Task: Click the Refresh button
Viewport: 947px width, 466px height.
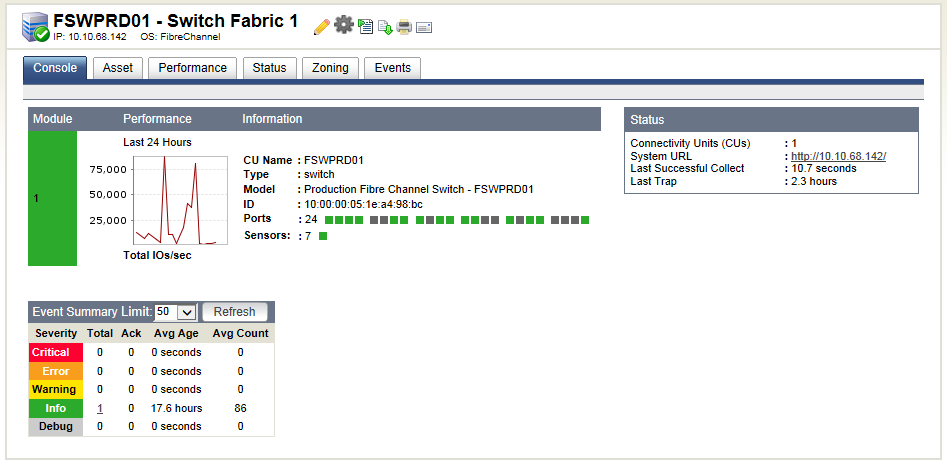Action: [234, 312]
